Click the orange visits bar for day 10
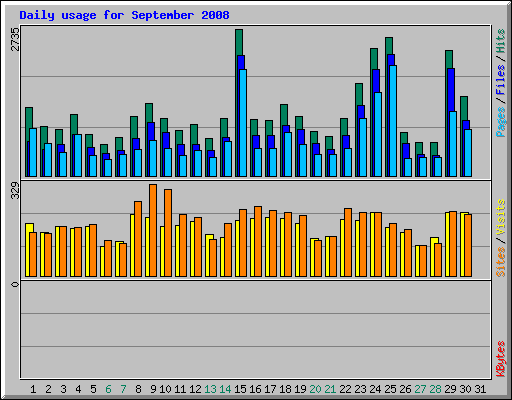The height and width of the screenshot is (400, 512). click(x=168, y=233)
